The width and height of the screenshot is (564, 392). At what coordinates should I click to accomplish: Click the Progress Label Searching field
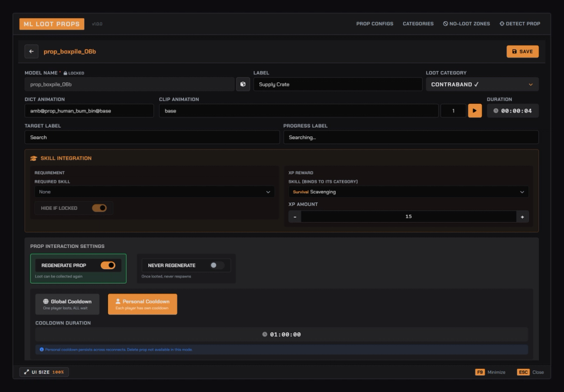(x=411, y=138)
